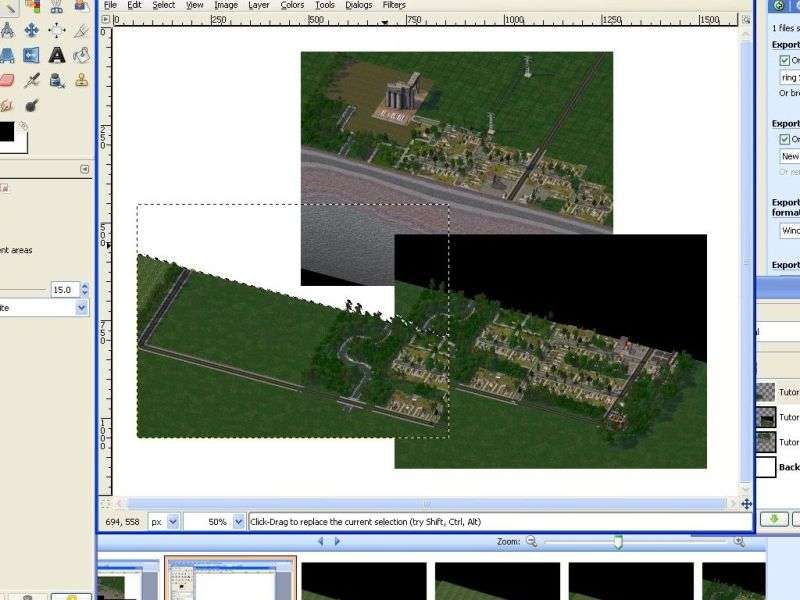This screenshot has width=800, height=600.
Task: Select the Foreground Select tool
Action: (x=81, y=6)
